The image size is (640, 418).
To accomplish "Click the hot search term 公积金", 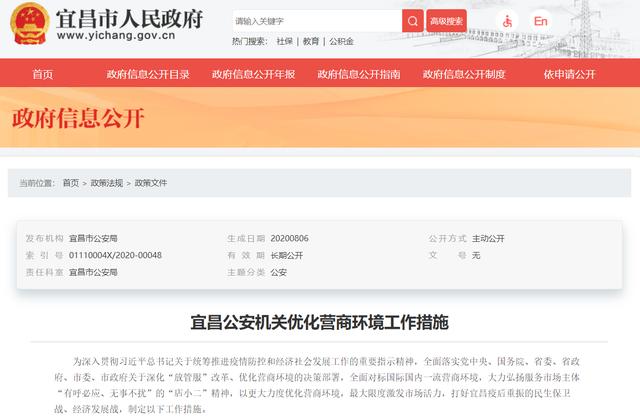I will pos(341,41).
